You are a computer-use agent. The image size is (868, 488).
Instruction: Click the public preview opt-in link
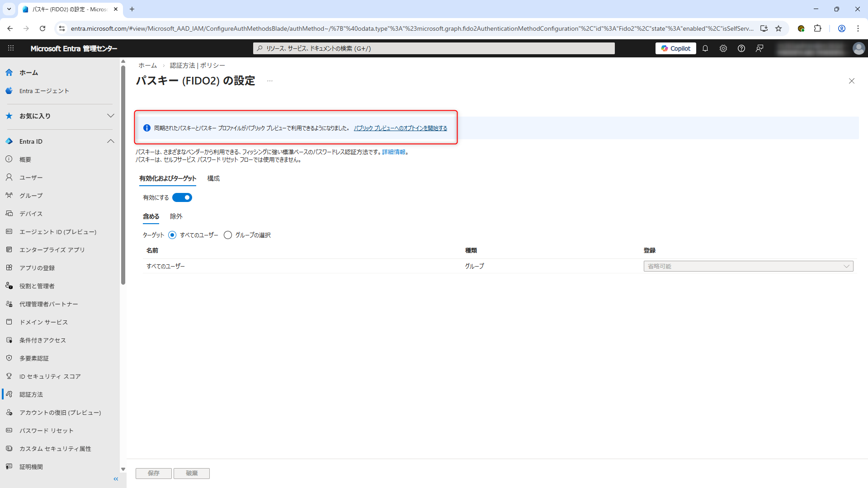pyautogui.click(x=400, y=128)
